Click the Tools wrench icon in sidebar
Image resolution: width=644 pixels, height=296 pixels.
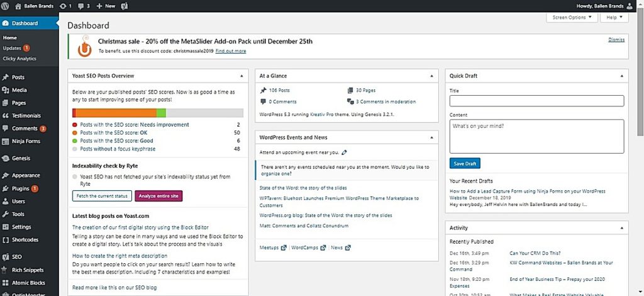coord(5,214)
